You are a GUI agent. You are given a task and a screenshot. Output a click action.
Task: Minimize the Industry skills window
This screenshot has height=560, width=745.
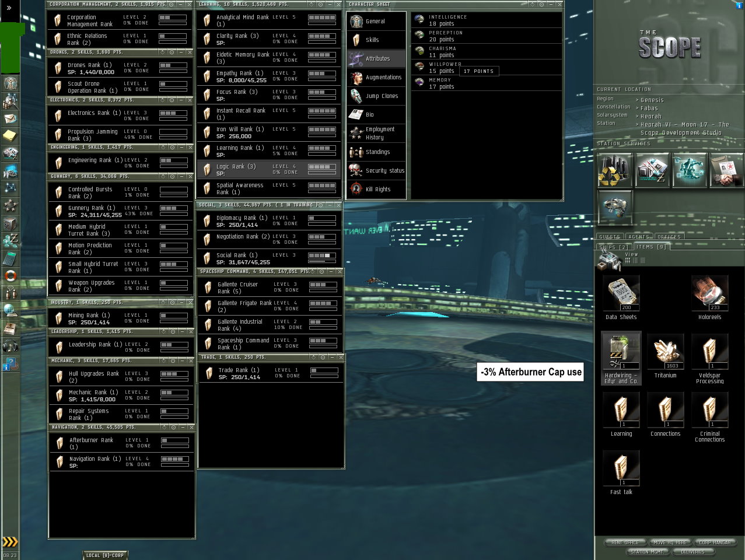tap(180, 302)
